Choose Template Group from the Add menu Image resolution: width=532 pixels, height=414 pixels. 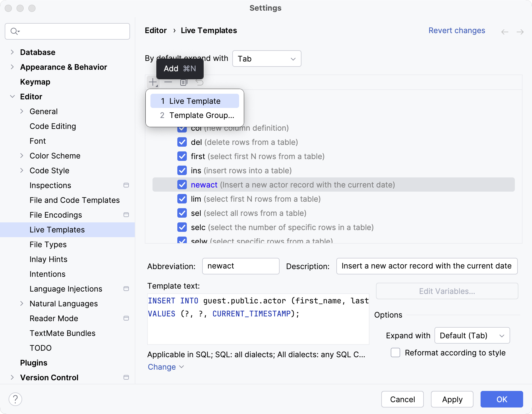[197, 115]
